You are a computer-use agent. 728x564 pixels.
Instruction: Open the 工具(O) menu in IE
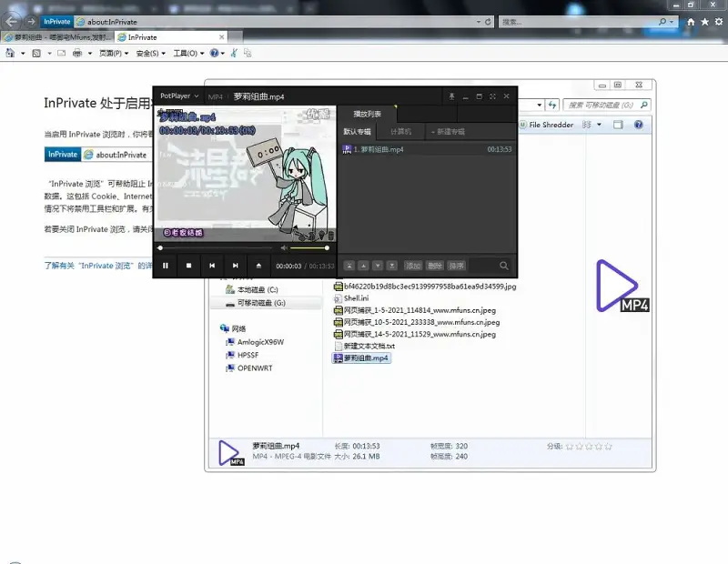coord(188,54)
